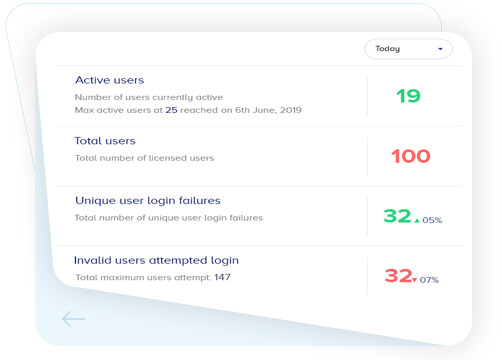
Task: Click the maximum users attempt value 147
Action: (222, 277)
